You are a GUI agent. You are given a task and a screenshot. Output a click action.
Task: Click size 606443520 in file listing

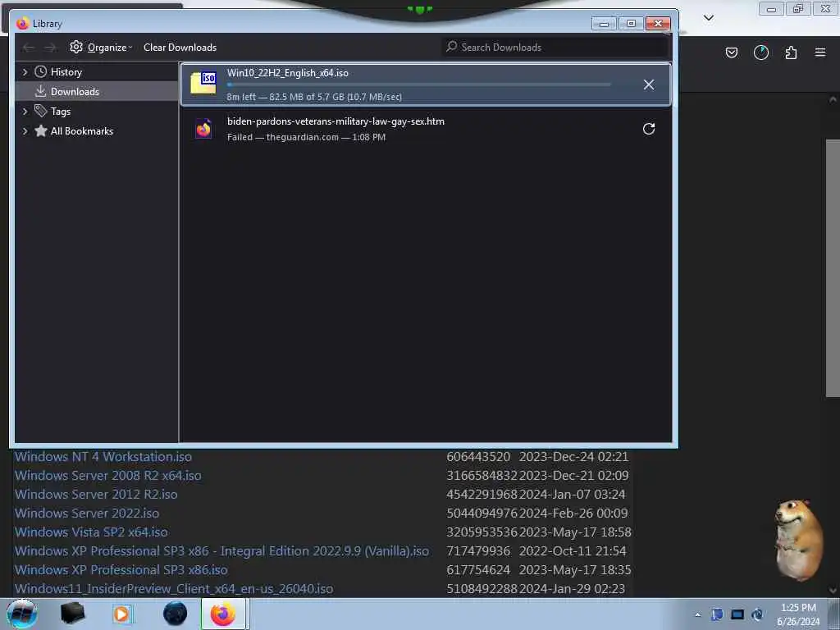[478, 456]
